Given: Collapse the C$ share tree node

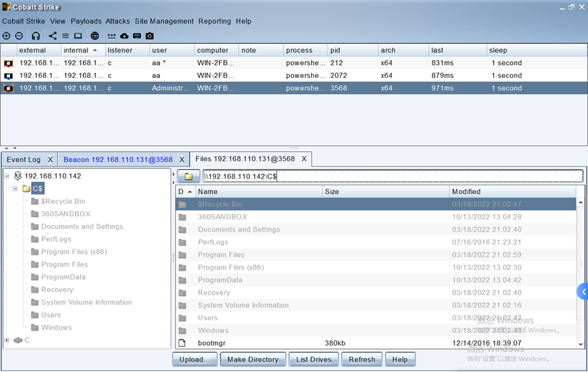Looking at the screenshot, I should [15, 189].
